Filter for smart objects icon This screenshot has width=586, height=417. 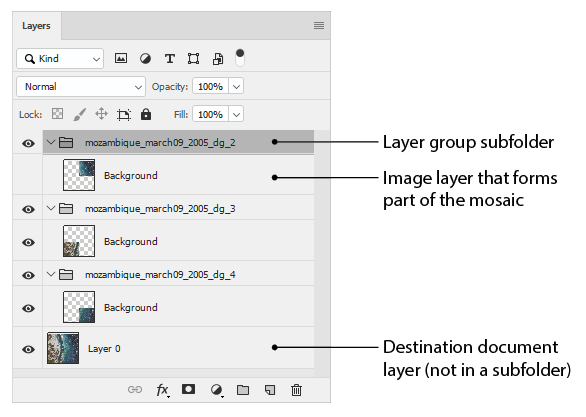(x=218, y=59)
